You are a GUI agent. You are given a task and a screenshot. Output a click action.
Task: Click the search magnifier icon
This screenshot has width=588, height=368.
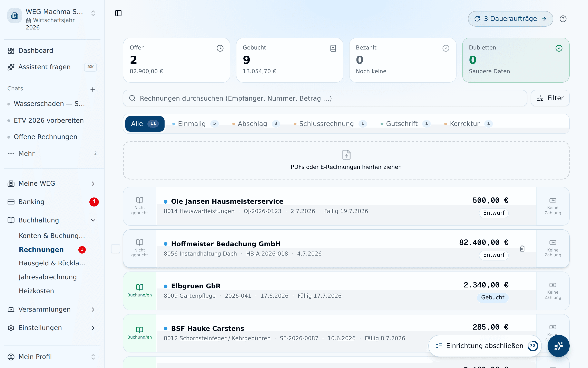coord(132,98)
